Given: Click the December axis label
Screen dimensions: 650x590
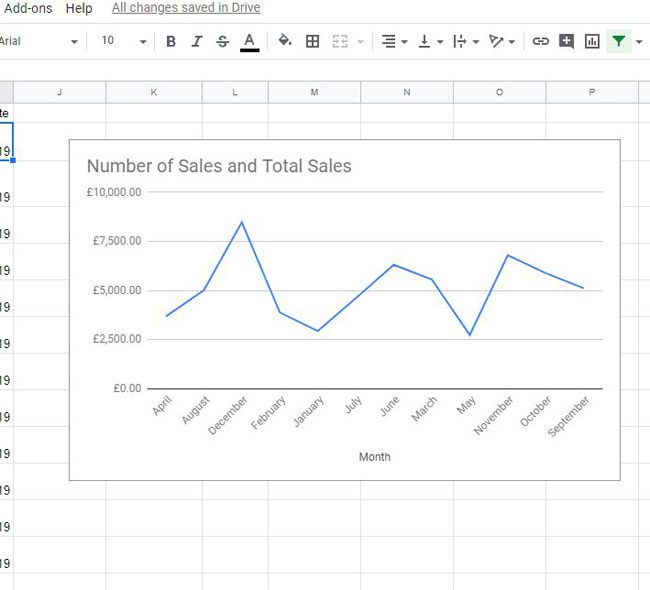Looking at the screenshot, I should (x=227, y=415).
